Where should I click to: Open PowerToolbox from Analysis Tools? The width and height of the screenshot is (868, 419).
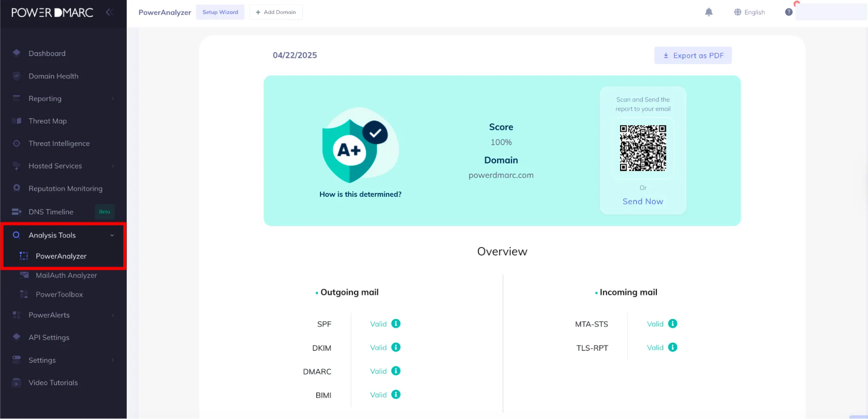(x=59, y=294)
